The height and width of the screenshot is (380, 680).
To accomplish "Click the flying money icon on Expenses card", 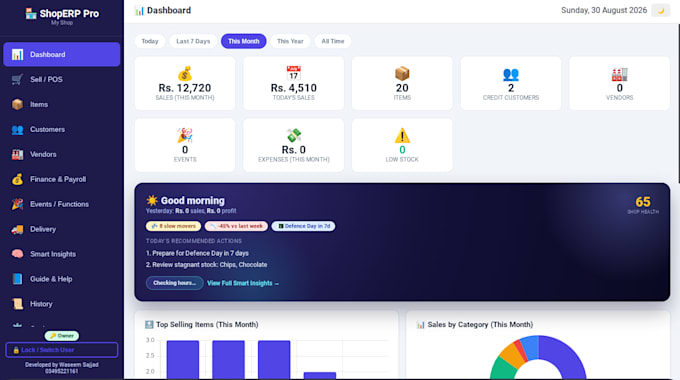I will 294,136.
